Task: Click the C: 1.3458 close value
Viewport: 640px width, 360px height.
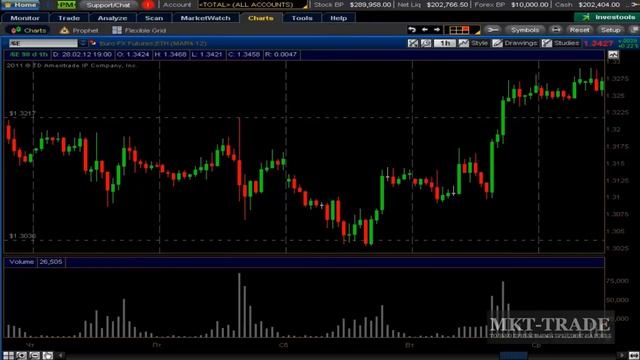Action: [x=244, y=54]
